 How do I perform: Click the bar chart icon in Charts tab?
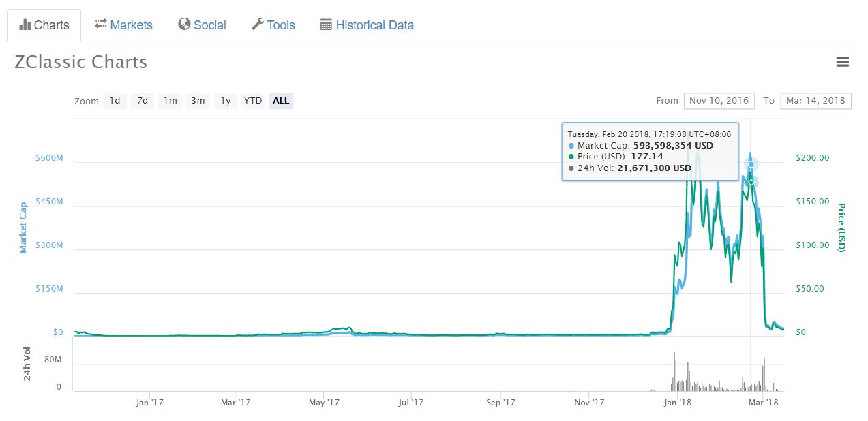coord(25,25)
